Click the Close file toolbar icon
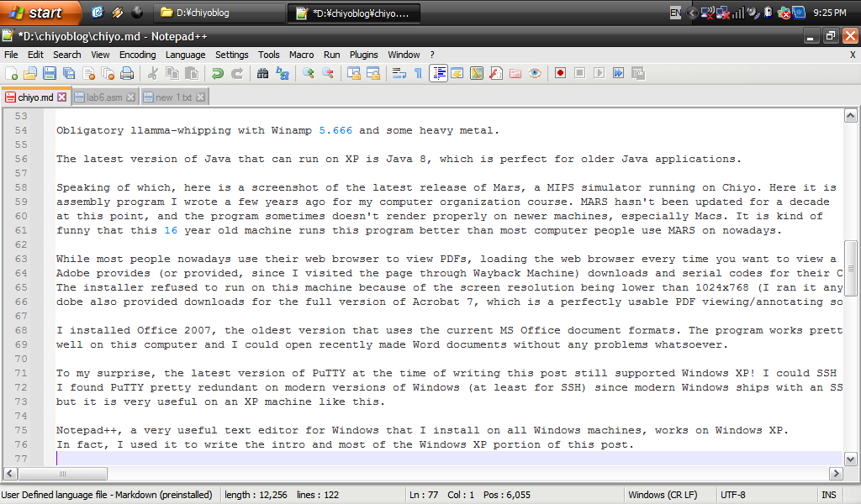The height and width of the screenshot is (504, 861). click(x=88, y=73)
